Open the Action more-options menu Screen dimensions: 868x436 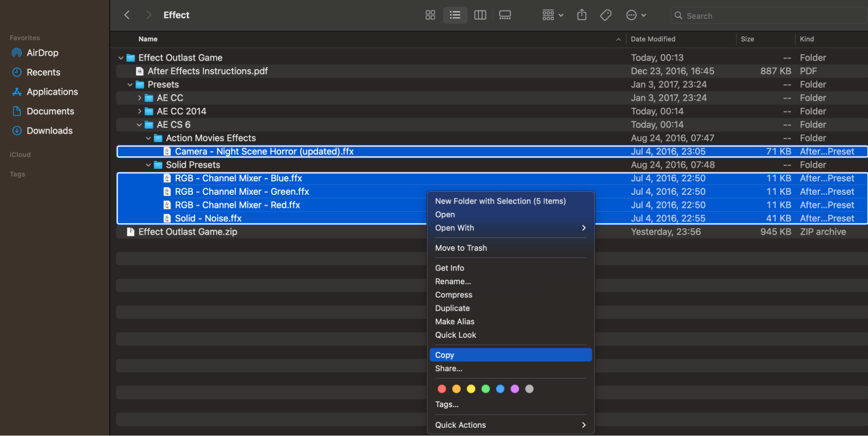pos(636,15)
